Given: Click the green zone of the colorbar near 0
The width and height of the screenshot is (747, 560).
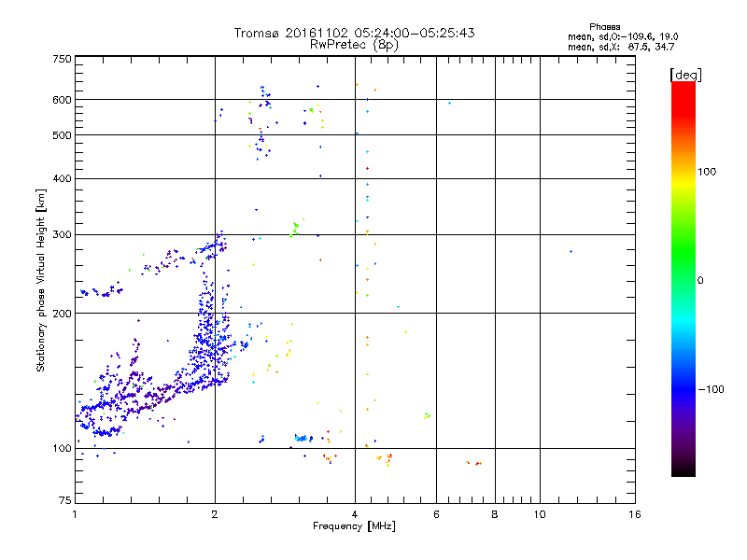Looking at the screenshot, I should tap(684, 267).
